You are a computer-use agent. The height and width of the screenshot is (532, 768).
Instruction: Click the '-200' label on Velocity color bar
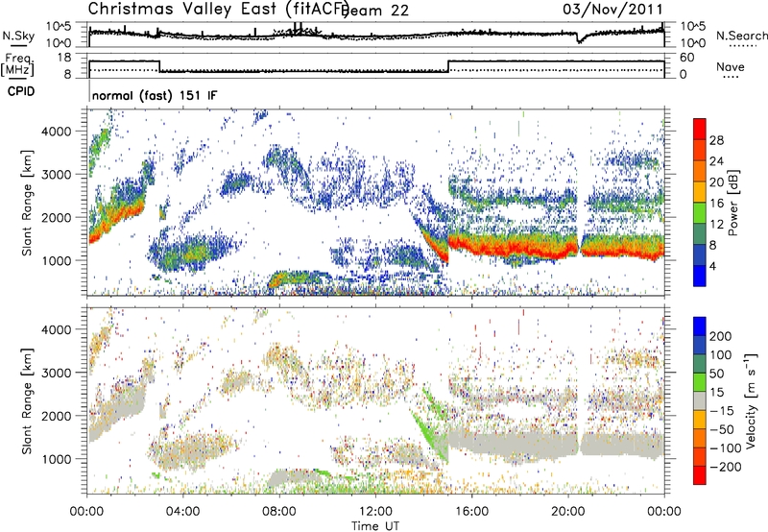point(726,467)
